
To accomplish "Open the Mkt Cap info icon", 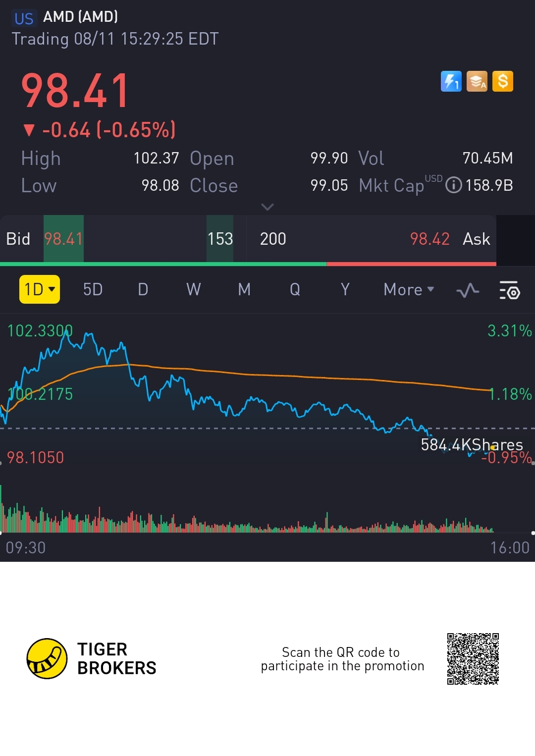I will [x=453, y=185].
